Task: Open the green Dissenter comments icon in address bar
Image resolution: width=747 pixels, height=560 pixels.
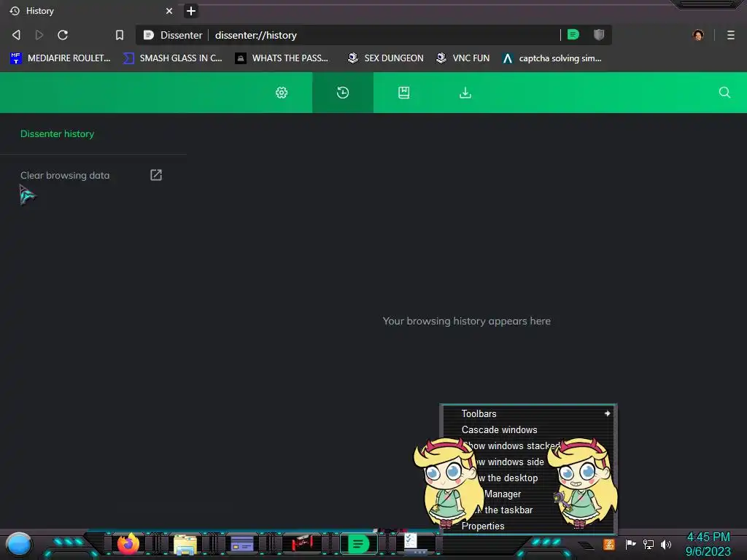Action: tap(573, 35)
